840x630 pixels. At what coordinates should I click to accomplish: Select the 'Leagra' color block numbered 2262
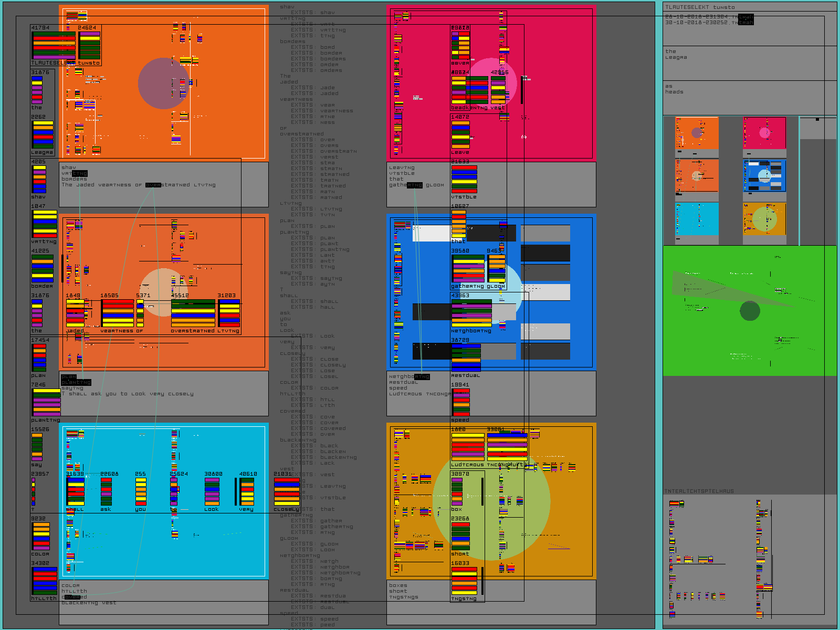(x=43, y=135)
